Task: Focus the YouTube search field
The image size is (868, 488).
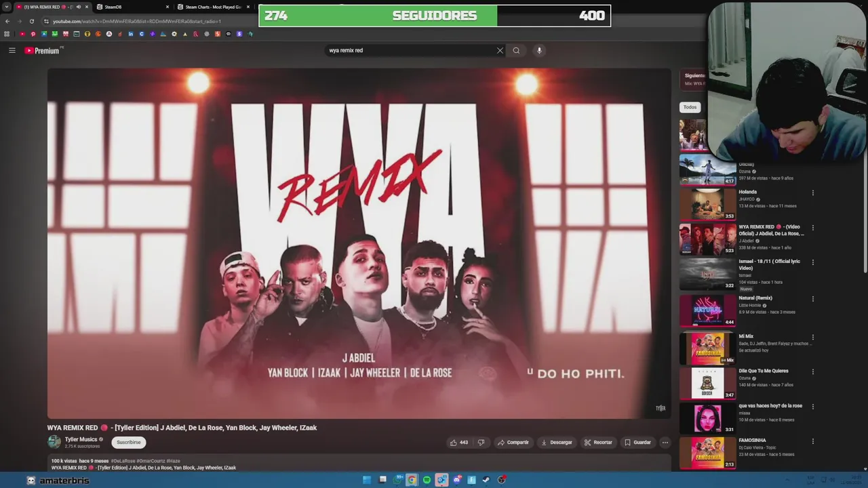Action: [x=410, y=50]
